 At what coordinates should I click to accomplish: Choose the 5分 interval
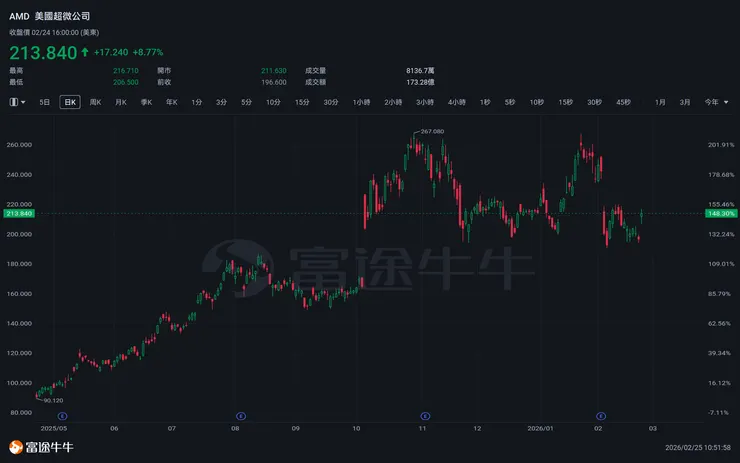246,102
